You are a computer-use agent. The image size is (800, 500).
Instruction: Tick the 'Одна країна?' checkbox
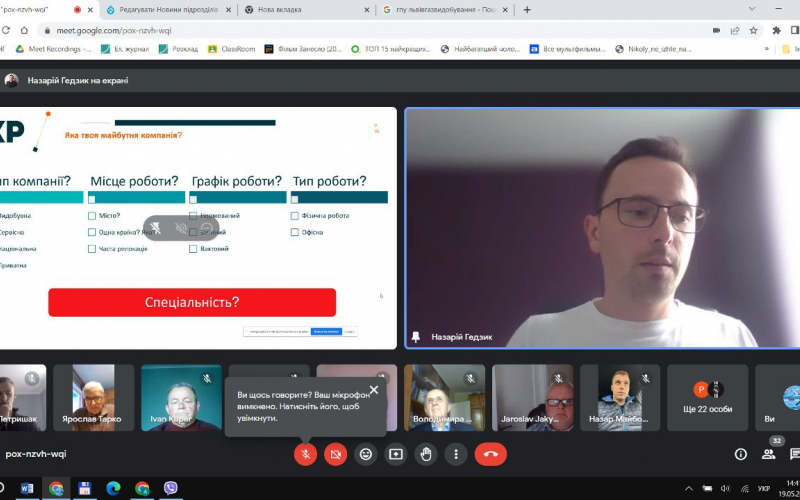92,232
